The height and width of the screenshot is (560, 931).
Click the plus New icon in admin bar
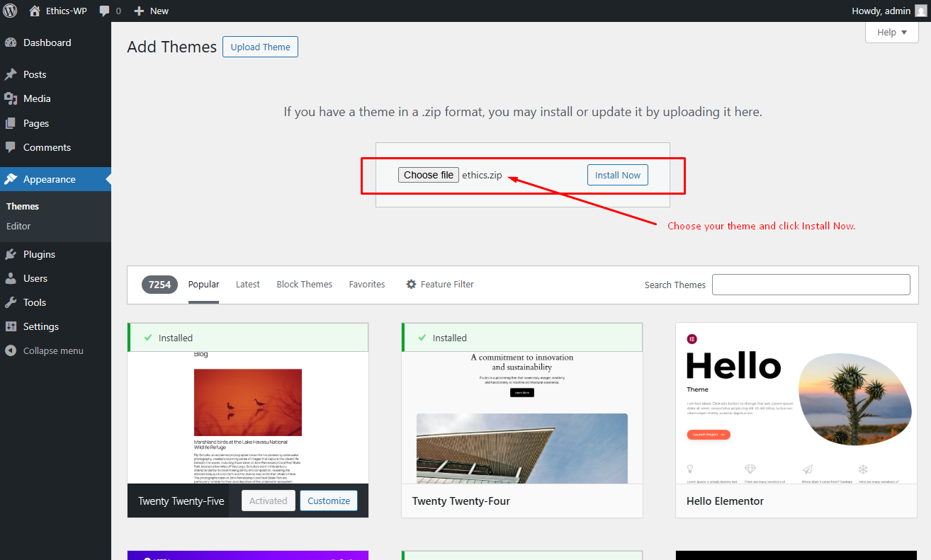(x=139, y=11)
